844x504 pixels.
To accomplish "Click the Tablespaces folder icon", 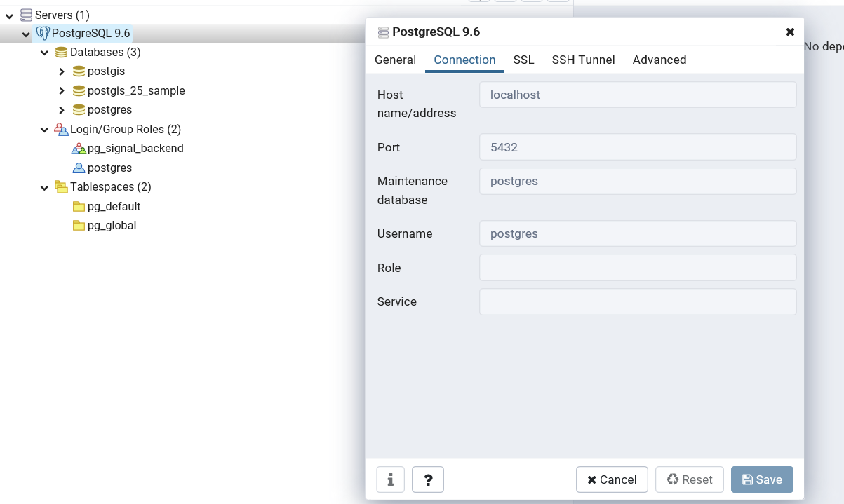I will [x=62, y=187].
